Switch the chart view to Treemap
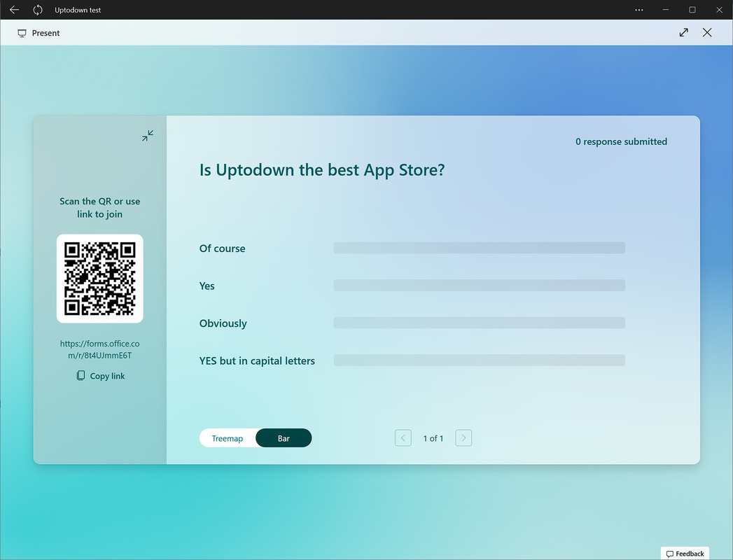Screen dimensions: 733x560 [228, 438]
